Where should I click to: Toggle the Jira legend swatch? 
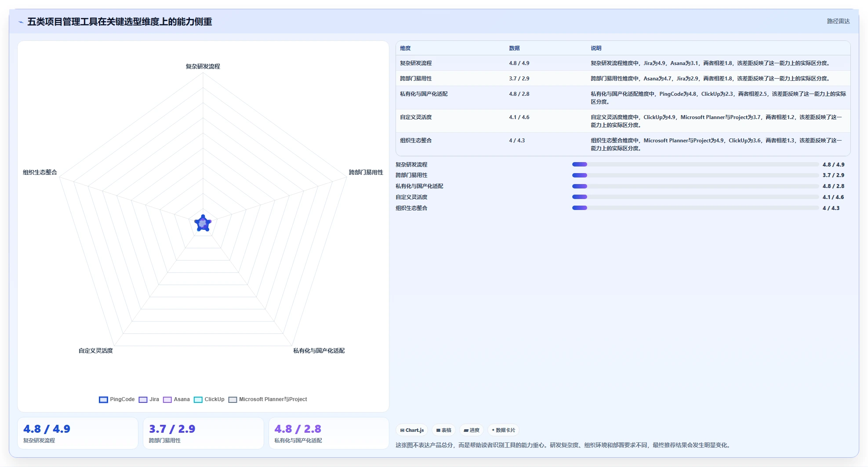(143, 399)
